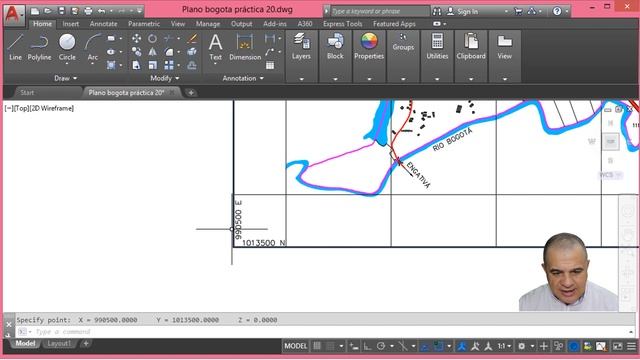
Task: Click the Plot printer icon
Action: click(88, 11)
